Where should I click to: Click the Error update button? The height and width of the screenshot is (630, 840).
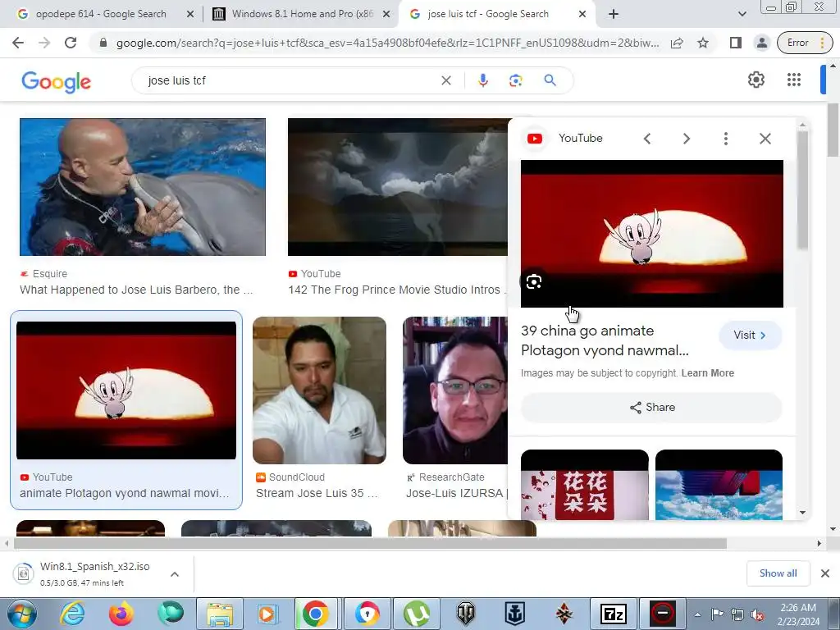[805, 43]
